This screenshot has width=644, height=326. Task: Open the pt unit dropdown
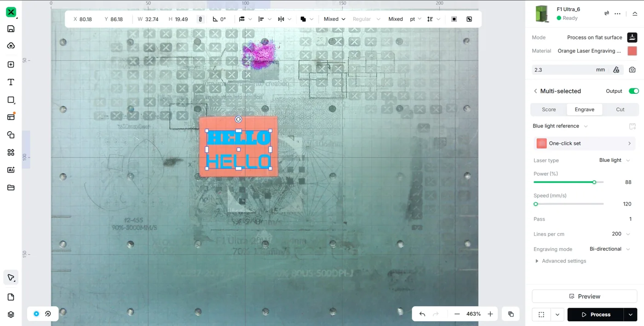(x=415, y=19)
